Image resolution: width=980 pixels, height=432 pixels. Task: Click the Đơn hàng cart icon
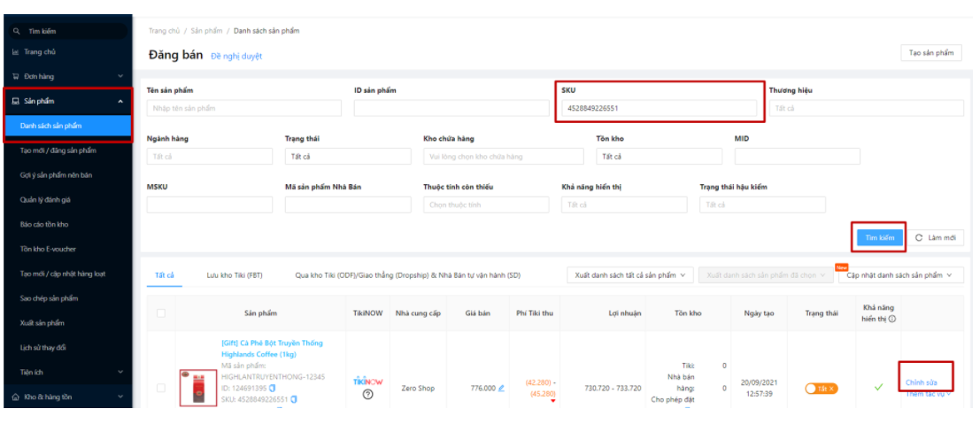(x=16, y=77)
